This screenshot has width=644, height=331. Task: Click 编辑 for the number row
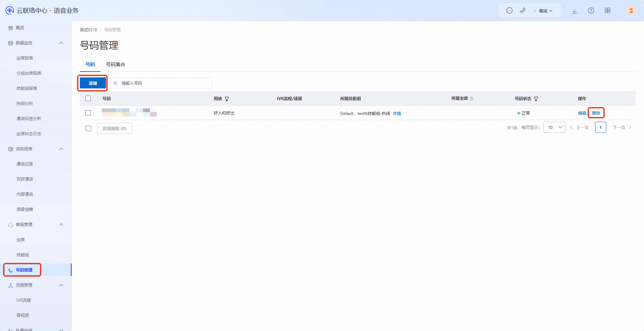[582, 113]
